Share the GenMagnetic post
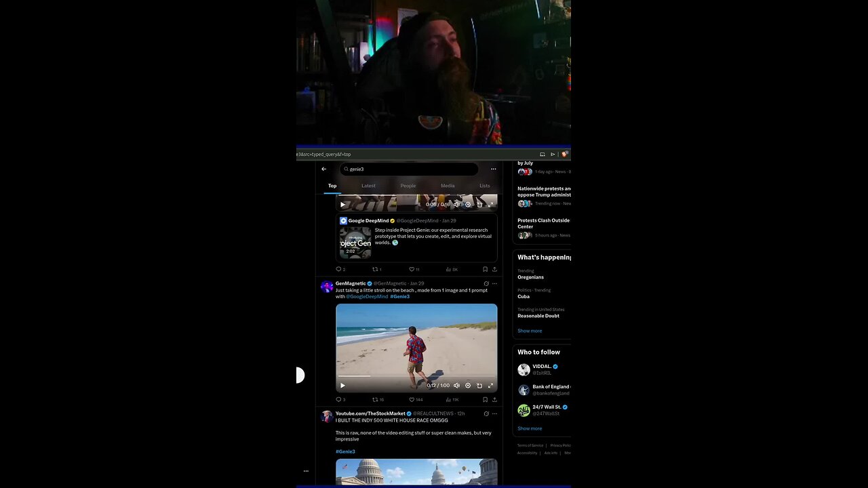 click(x=494, y=400)
